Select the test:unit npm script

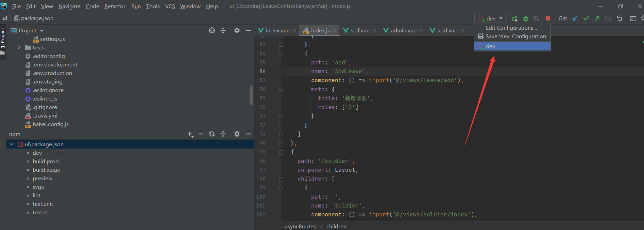coord(43,204)
